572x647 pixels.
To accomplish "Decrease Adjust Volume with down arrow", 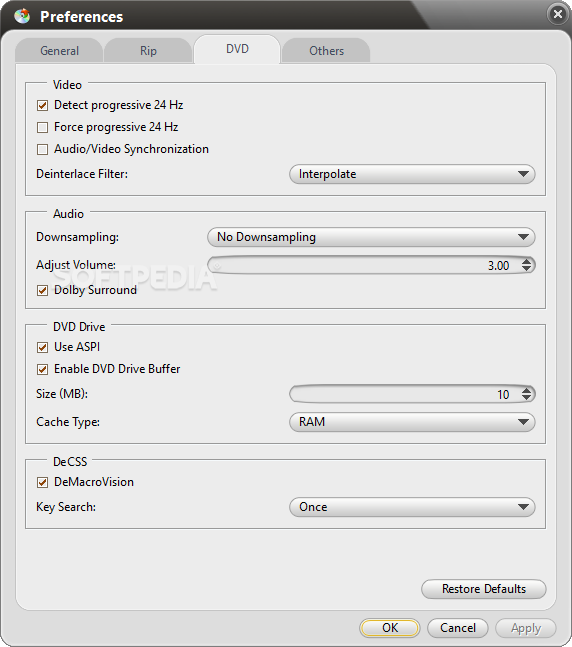I will click(x=526, y=269).
